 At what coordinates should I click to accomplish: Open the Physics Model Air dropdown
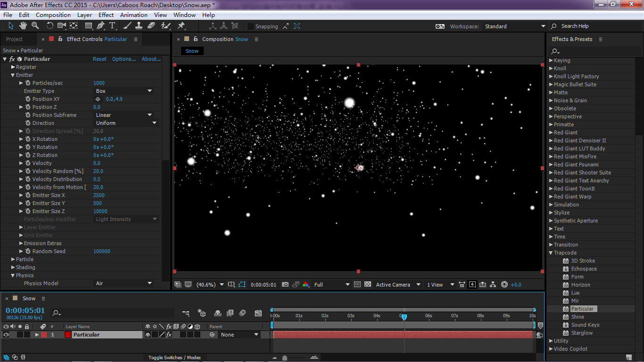point(124,283)
